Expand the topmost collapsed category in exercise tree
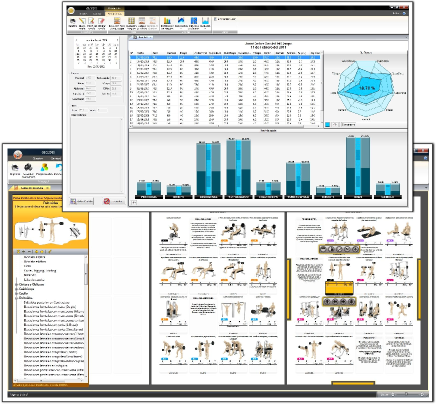 (x=17, y=284)
